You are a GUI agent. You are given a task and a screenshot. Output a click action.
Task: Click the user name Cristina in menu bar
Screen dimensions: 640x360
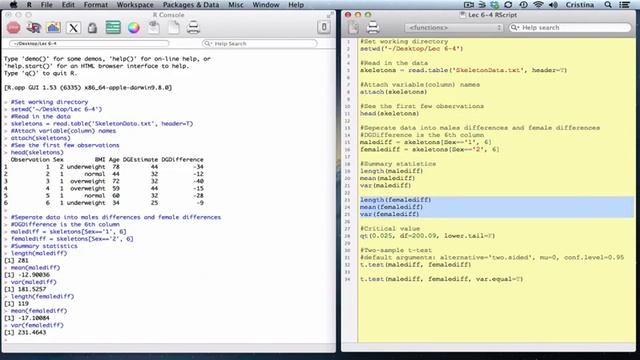point(580,5)
